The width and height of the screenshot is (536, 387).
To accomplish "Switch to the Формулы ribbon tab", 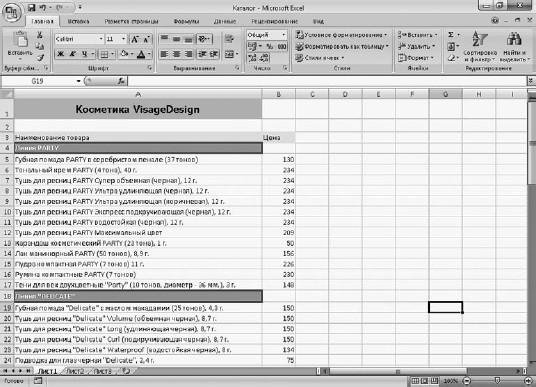I will (186, 21).
